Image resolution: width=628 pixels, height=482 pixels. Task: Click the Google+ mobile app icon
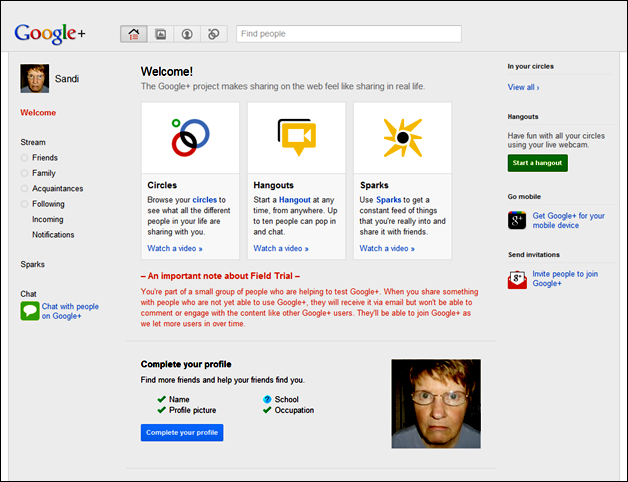tap(517, 220)
